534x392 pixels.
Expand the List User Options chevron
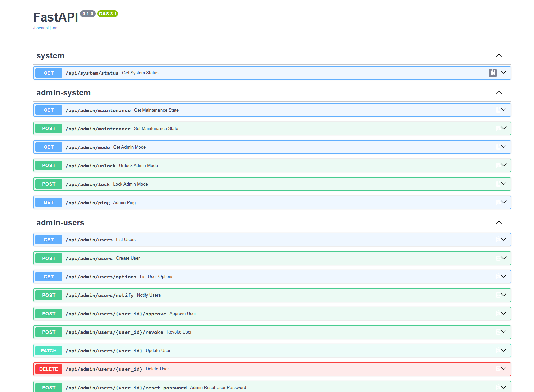504,276
